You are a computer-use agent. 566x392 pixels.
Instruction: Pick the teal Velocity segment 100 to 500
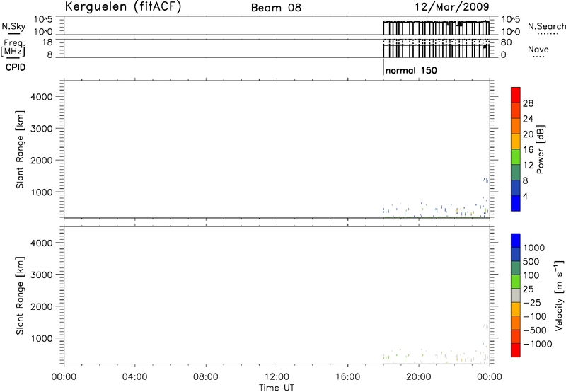tap(516, 268)
